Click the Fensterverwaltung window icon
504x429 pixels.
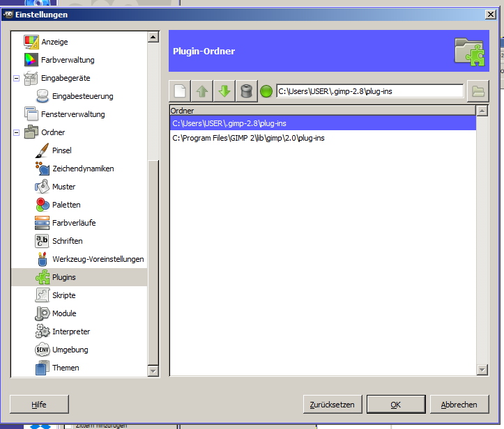click(31, 114)
